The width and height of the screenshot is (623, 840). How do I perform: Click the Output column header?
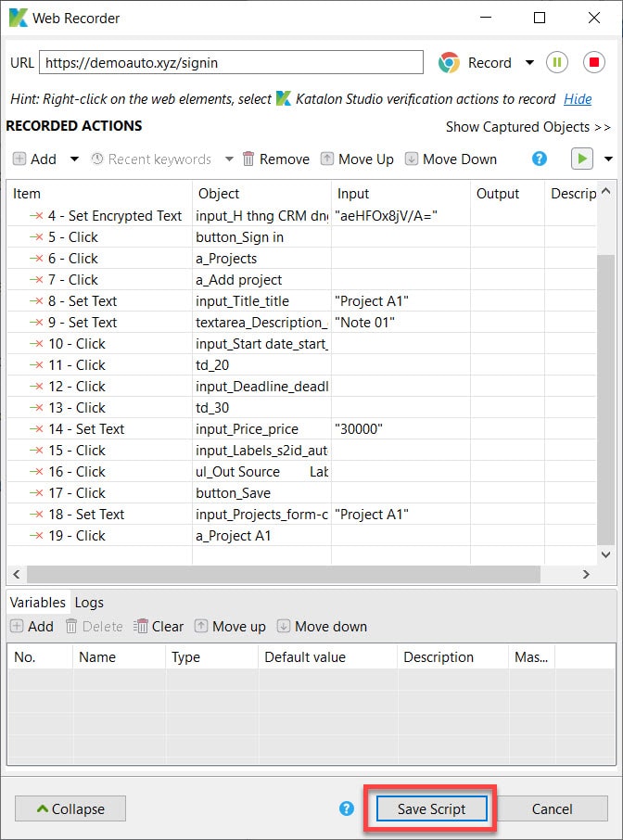pyautogui.click(x=507, y=194)
